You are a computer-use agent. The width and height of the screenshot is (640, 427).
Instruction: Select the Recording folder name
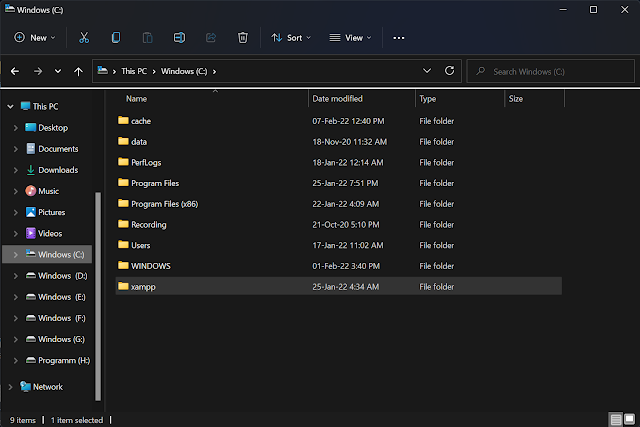149,225
